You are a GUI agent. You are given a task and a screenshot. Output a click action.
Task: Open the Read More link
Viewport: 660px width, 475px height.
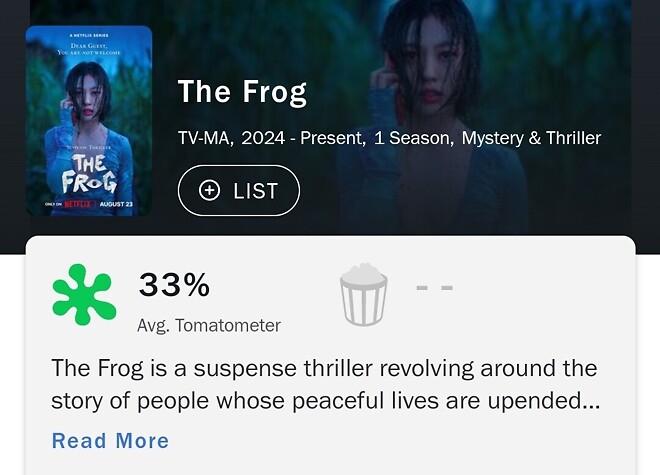pos(110,441)
